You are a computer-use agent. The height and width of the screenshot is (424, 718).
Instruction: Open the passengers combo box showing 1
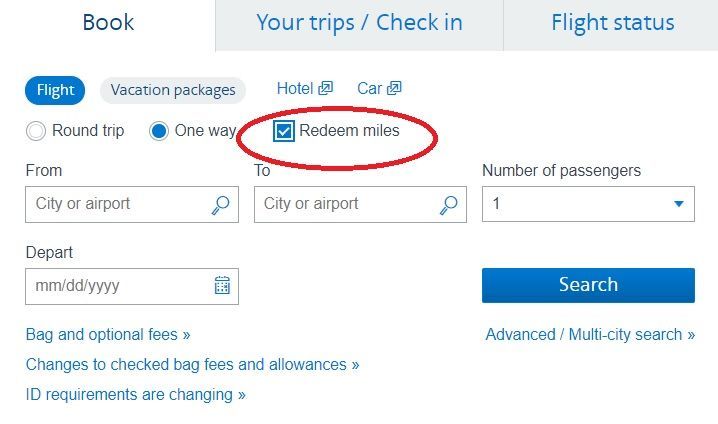[588, 204]
